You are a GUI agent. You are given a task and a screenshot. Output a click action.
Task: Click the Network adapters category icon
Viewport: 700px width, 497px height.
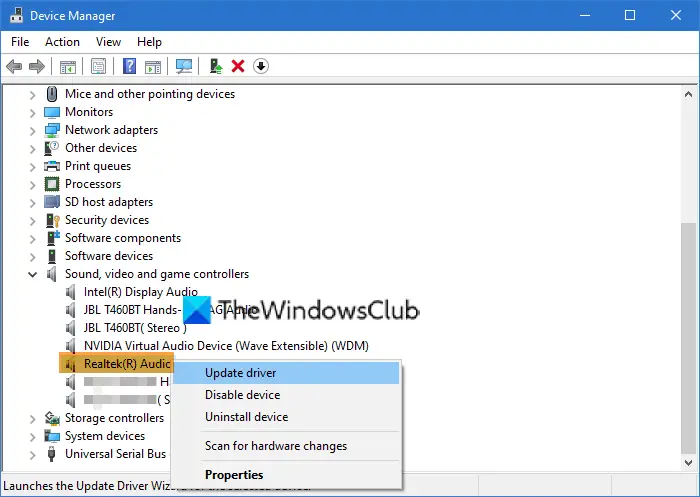click(x=52, y=130)
